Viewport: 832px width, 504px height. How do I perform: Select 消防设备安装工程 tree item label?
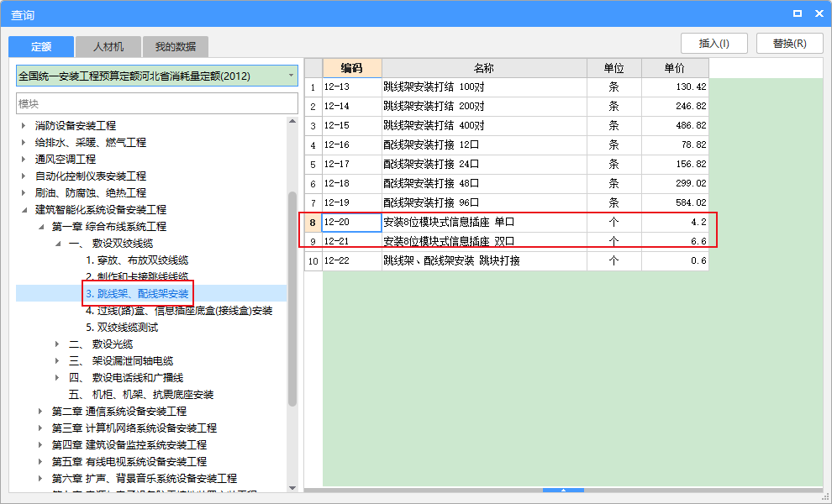(76, 126)
